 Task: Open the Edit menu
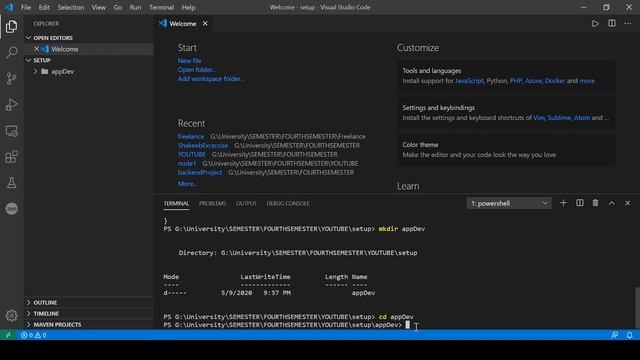[44, 7]
